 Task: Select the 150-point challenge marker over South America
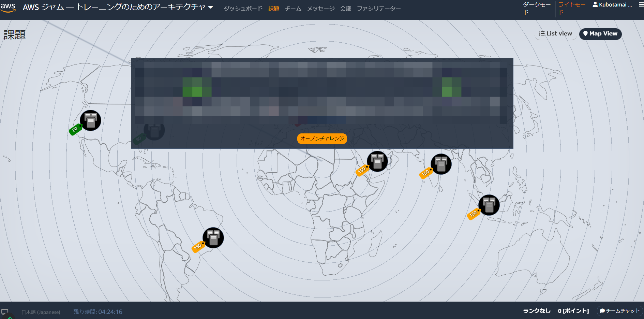click(213, 238)
